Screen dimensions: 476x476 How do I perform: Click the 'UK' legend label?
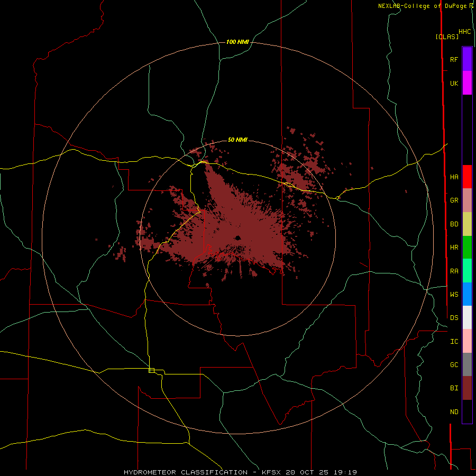pos(454,83)
